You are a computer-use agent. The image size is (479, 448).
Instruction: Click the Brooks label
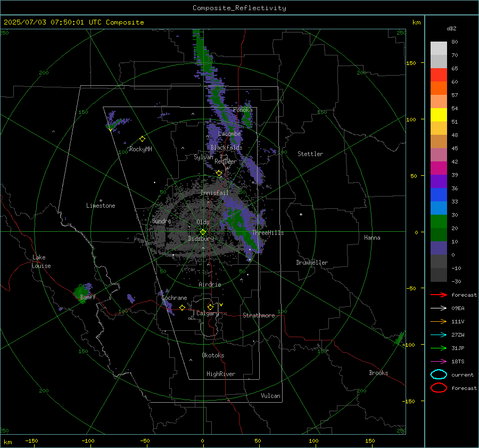[378, 373]
